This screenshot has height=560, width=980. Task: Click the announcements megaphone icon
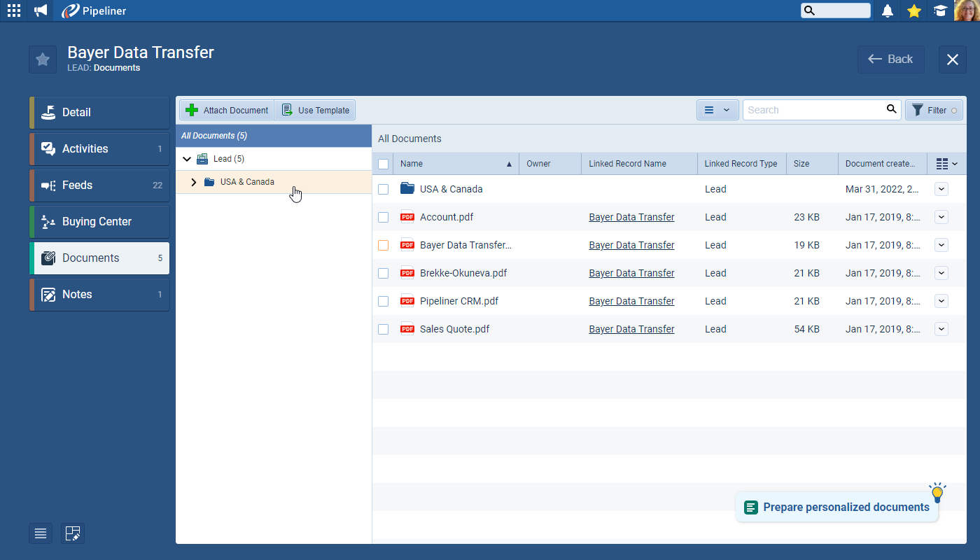click(x=41, y=10)
